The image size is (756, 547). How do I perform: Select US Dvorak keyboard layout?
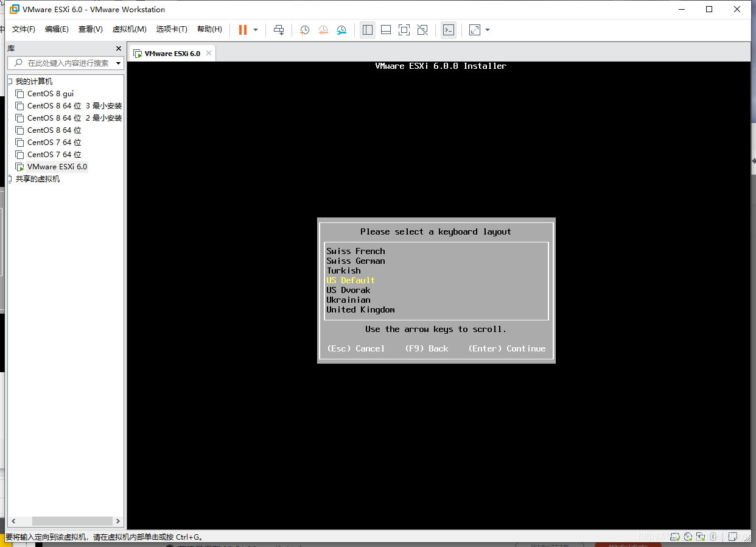coord(348,290)
